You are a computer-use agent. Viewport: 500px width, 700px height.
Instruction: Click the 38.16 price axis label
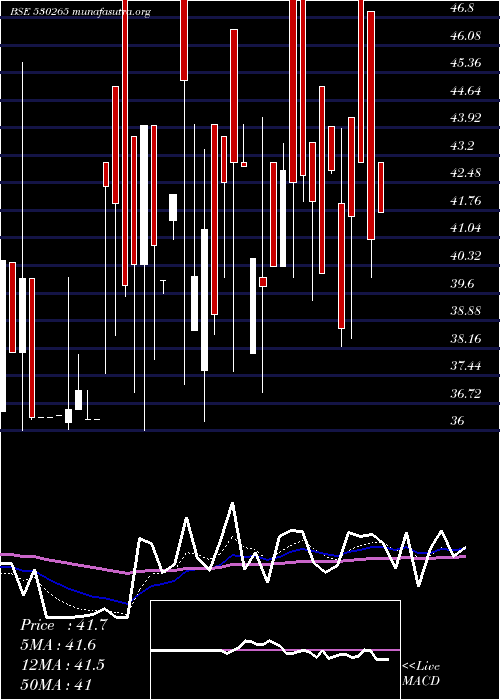[466, 338]
